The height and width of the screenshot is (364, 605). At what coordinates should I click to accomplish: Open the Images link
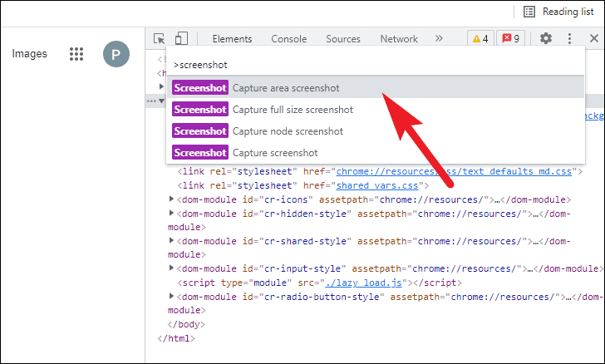click(x=29, y=54)
